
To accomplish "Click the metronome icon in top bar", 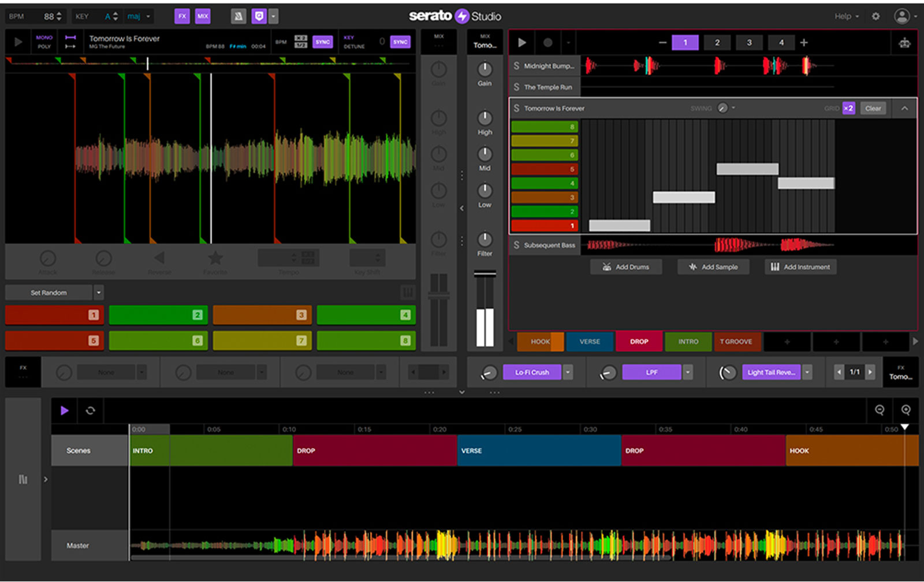I will point(239,16).
